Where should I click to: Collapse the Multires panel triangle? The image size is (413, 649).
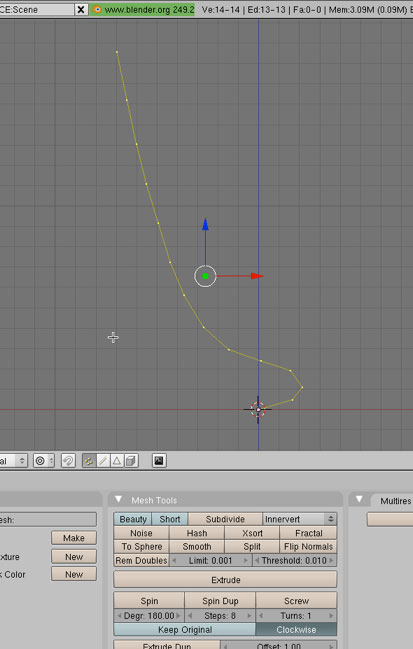(359, 500)
